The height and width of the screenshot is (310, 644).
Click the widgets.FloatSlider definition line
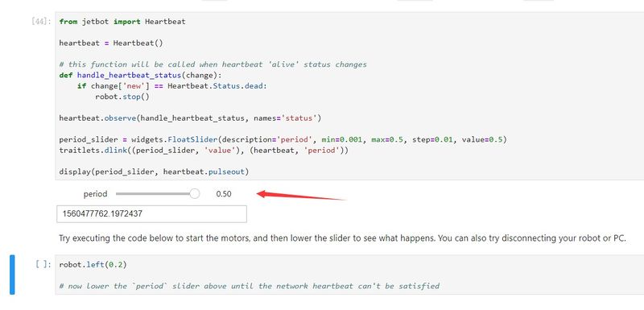pyautogui.click(x=283, y=139)
